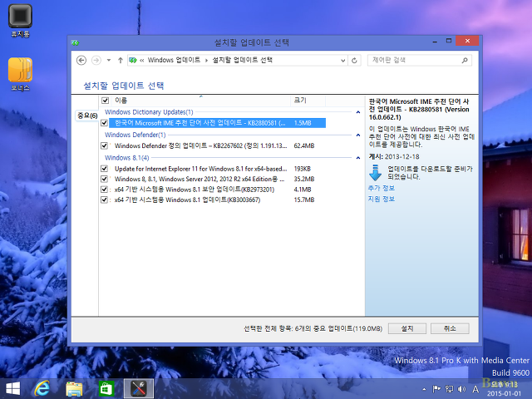Click 설치할 업데이트 선택 breadcrumb
This screenshot has height=399, width=532.
pos(242,60)
